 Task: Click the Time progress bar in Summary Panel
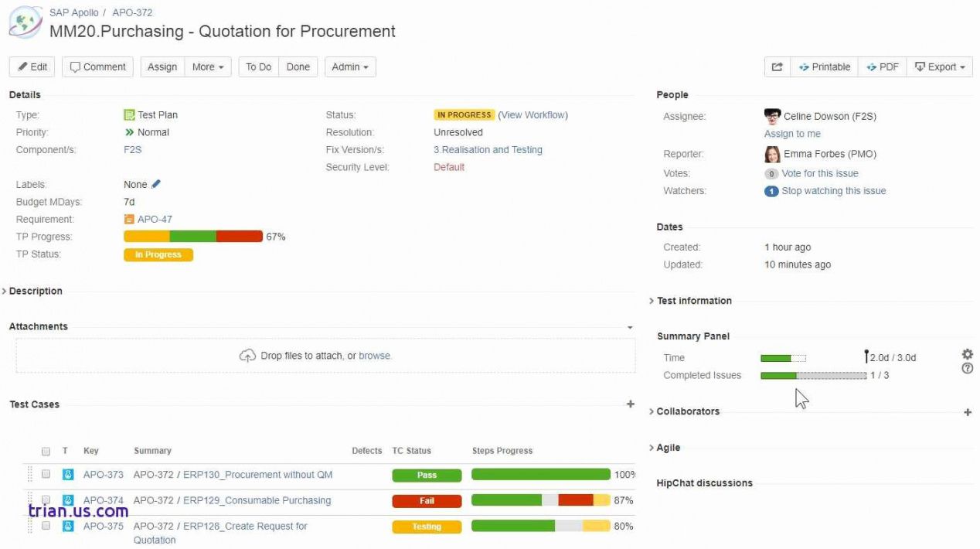tap(783, 358)
